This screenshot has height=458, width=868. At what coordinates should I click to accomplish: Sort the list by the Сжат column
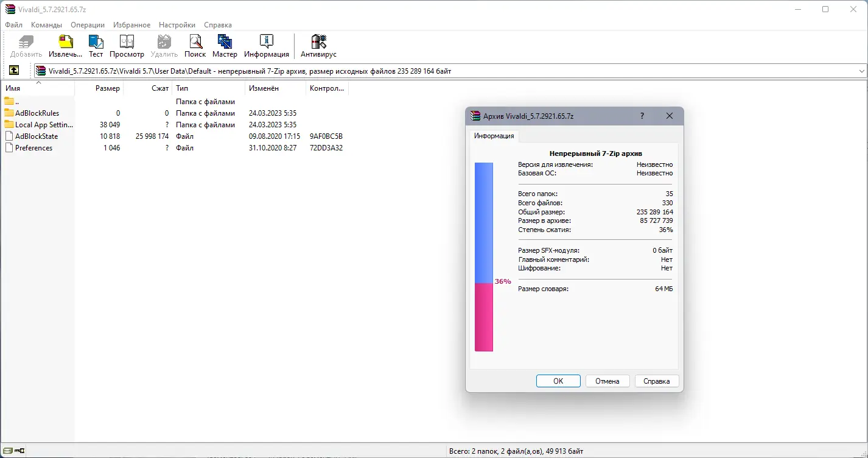tap(148, 88)
